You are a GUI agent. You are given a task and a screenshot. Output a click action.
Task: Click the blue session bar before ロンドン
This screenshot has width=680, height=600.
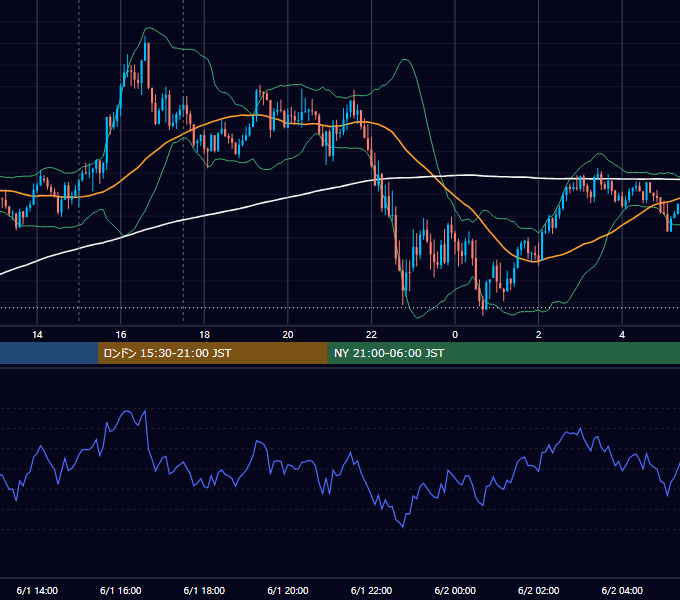pyautogui.click(x=49, y=353)
